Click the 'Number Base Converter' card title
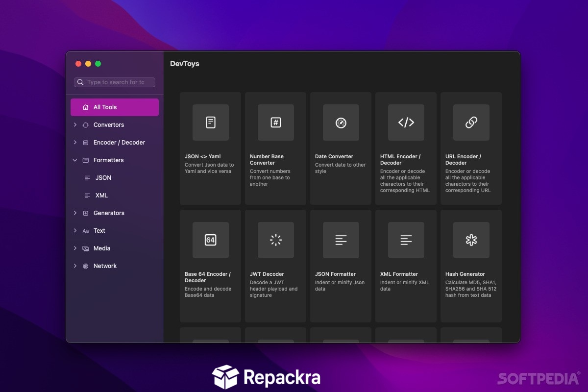 click(267, 160)
